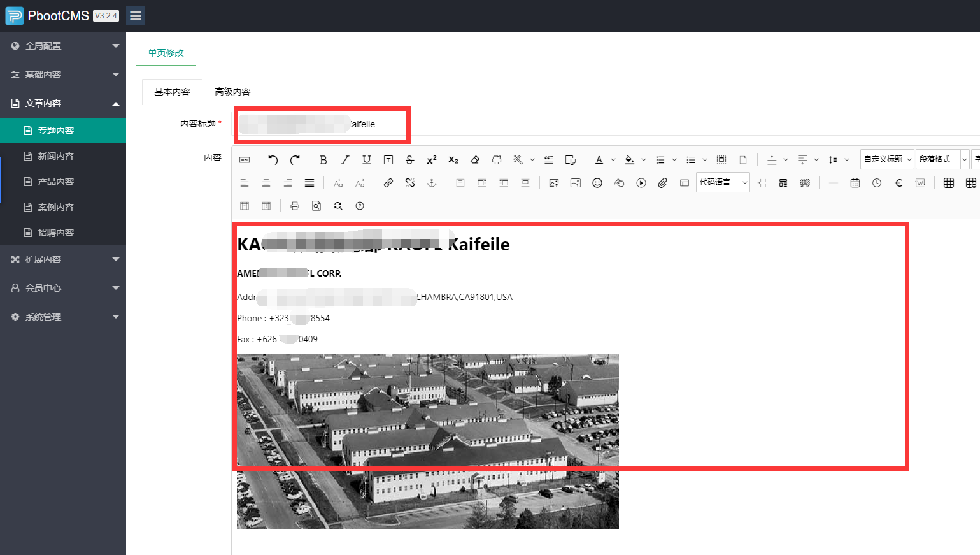980x555 pixels.
Task: Insert an anchor
Action: click(432, 183)
